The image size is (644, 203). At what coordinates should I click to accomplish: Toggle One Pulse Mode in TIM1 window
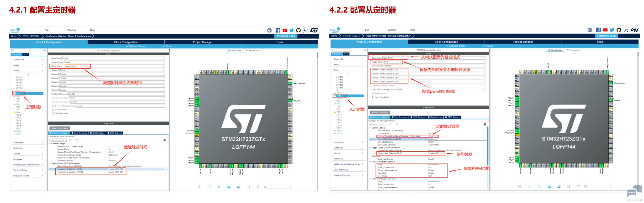pyautogui.click(x=53, y=114)
